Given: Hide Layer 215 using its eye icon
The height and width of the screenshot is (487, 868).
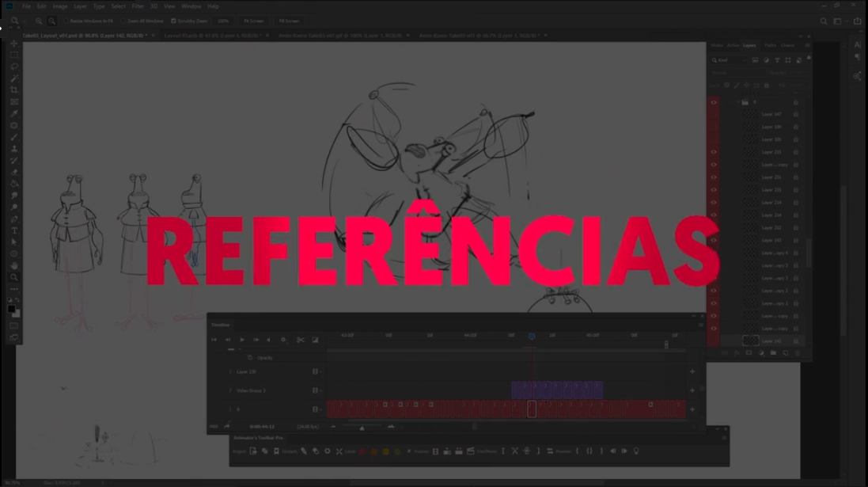Looking at the screenshot, I should (x=714, y=152).
